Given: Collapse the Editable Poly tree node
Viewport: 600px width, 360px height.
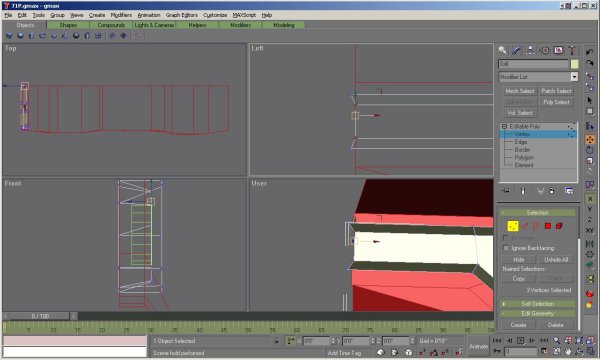Looking at the screenshot, I should [x=504, y=126].
